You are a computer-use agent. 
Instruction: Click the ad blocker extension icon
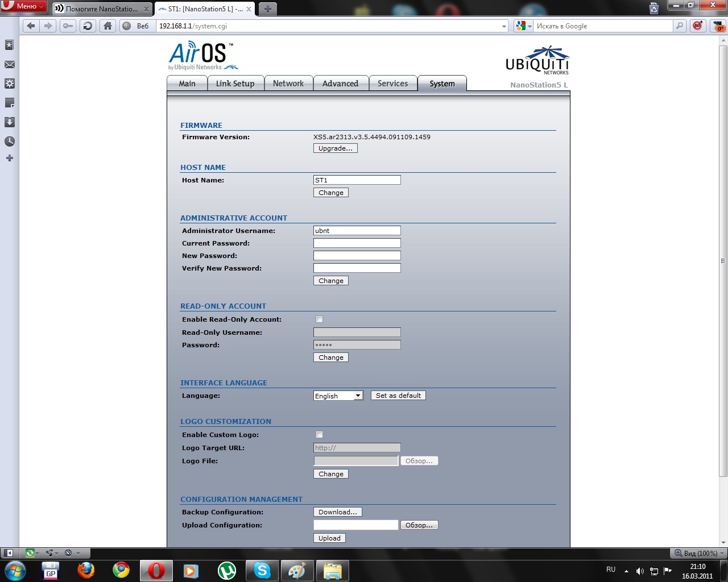[697, 26]
